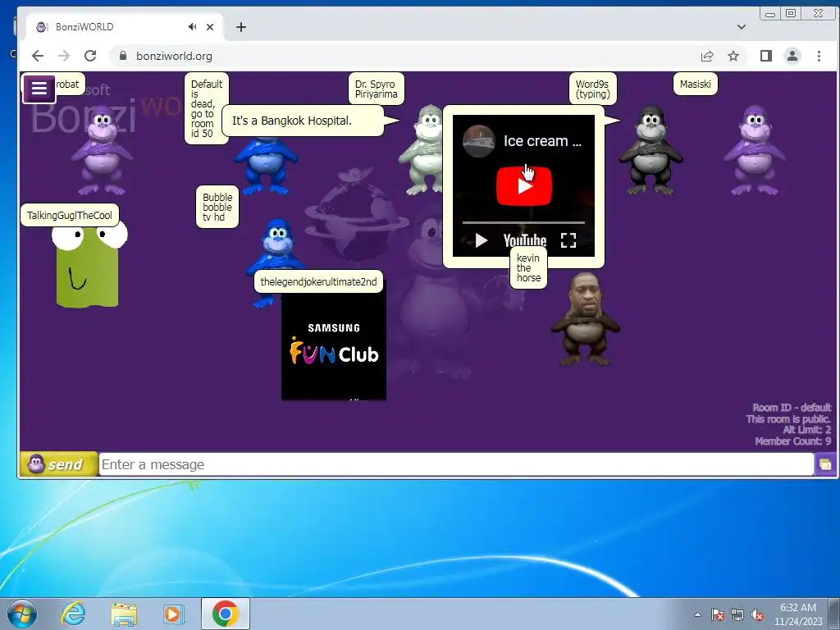This screenshot has width=840, height=630.
Task: Close the BonziWORLD tab
Action: (x=210, y=27)
